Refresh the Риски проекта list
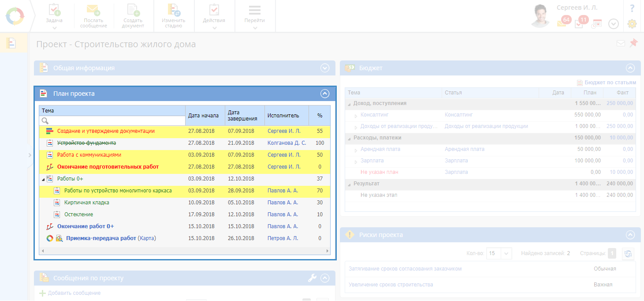 (628, 253)
